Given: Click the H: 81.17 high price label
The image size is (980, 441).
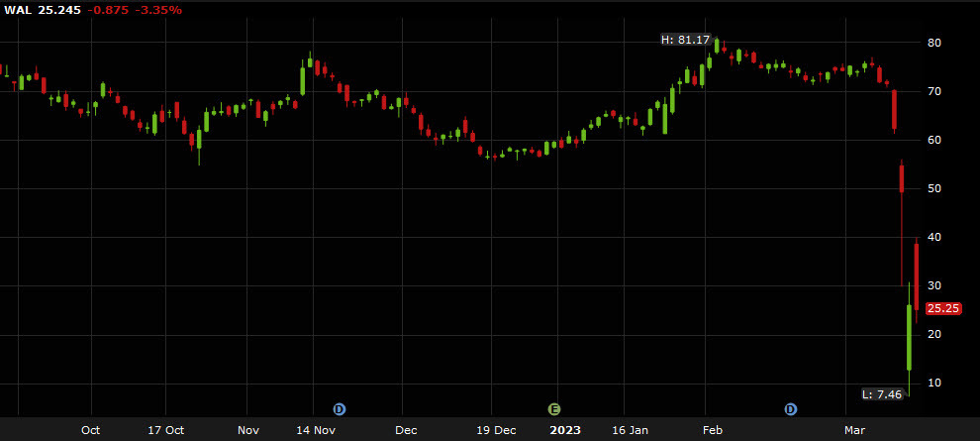Looking at the screenshot, I should (685, 40).
